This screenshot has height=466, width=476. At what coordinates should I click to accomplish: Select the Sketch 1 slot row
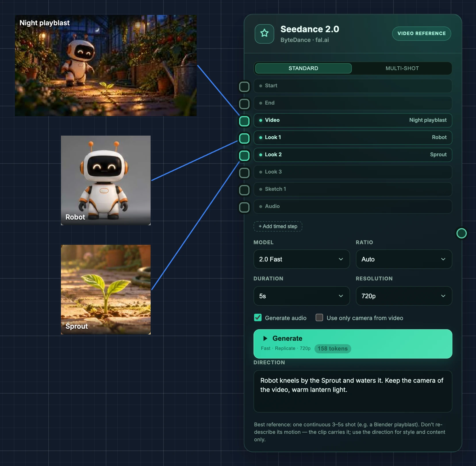[353, 189]
